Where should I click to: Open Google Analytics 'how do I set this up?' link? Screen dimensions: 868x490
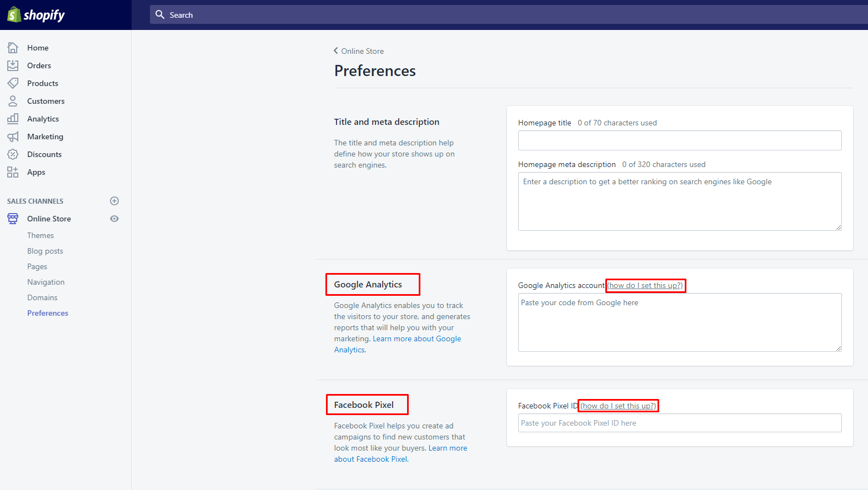pos(645,285)
